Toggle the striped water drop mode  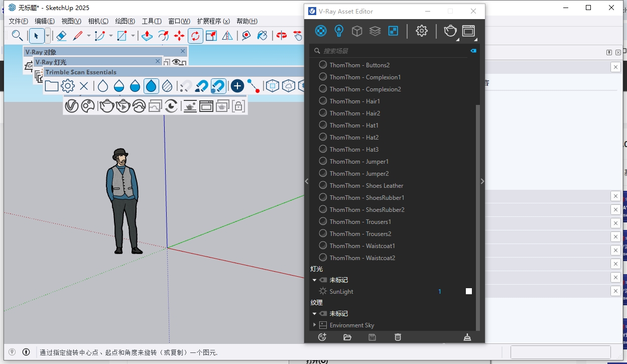(167, 86)
